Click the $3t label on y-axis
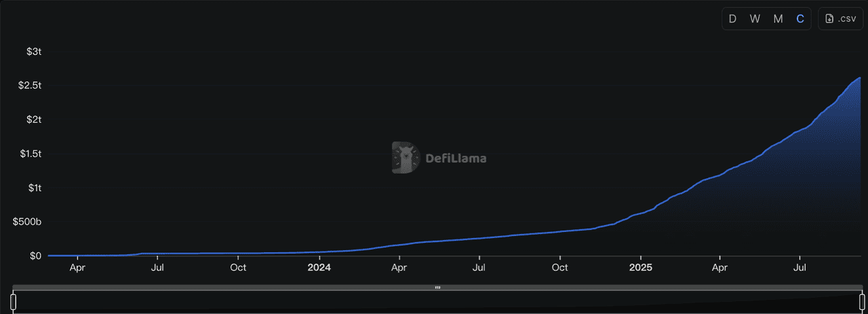This screenshot has height=314, width=868. (34, 52)
